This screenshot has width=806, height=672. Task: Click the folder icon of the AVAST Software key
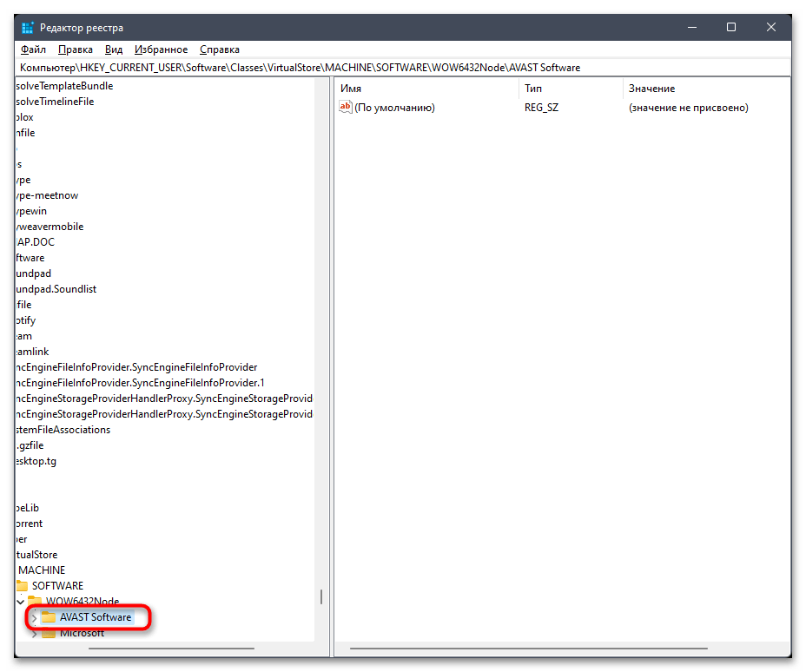pyautogui.click(x=49, y=617)
